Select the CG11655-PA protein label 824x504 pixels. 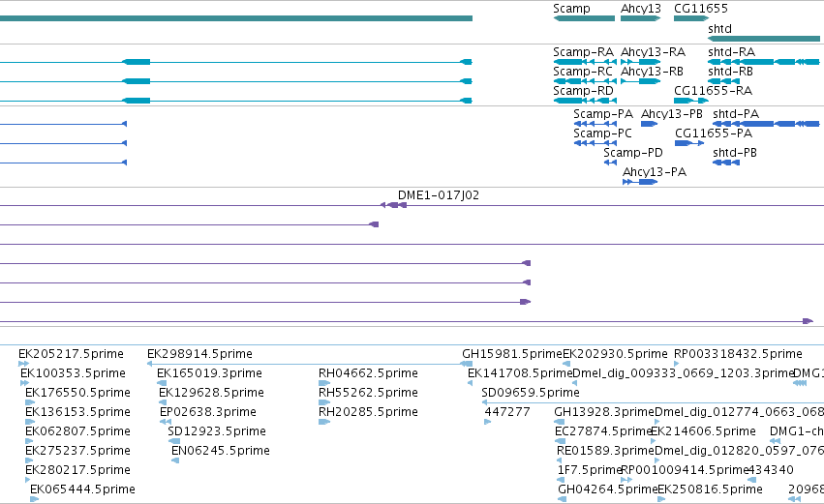point(714,133)
